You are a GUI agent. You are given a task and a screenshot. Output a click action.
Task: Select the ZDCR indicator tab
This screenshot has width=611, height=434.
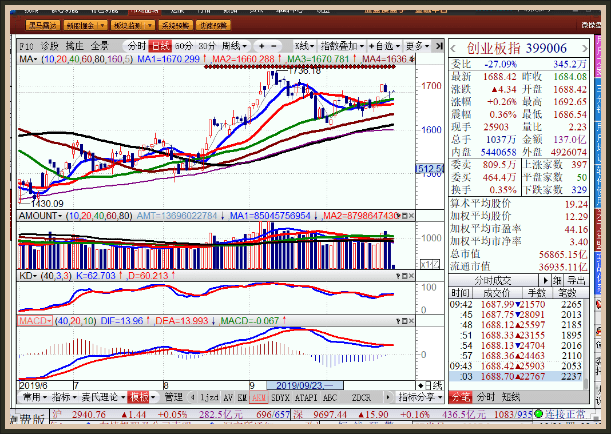pyautogui.click(x=361, y=397)
